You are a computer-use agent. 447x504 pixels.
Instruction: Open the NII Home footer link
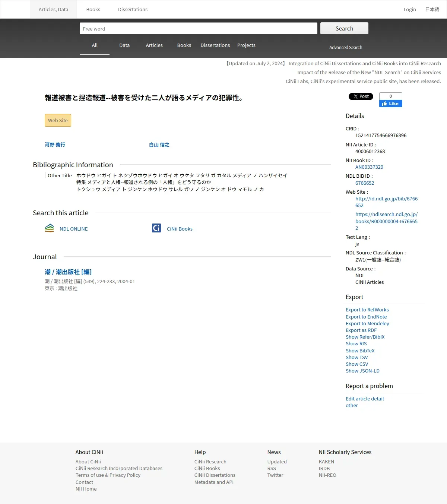tap(86, 489)
